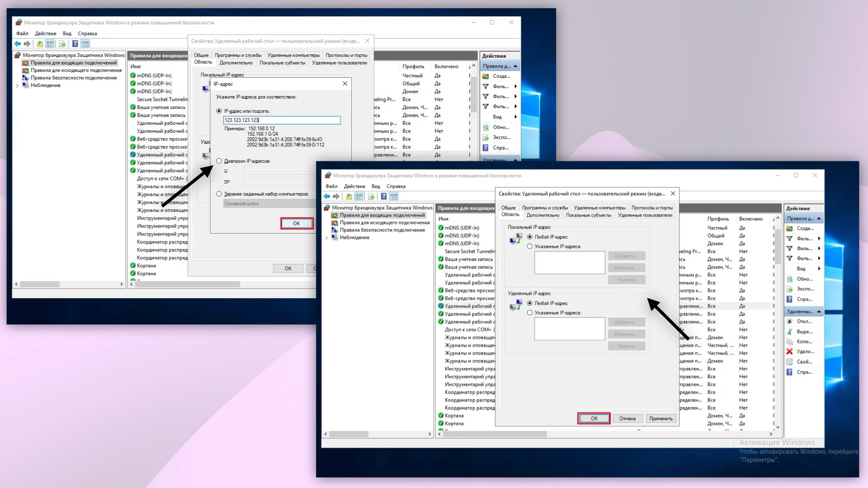Click the Copy (Копи...) action icon
Screen dimensions: 868x488
click(x=789, y=342)
